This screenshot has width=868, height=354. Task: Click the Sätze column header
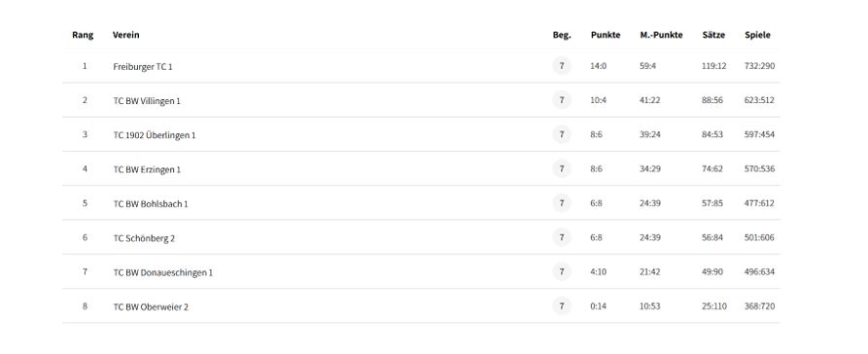click(713, 35)
